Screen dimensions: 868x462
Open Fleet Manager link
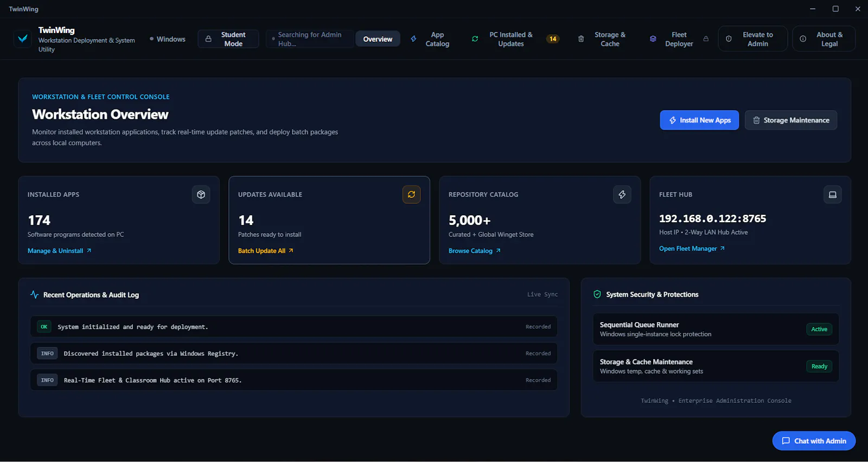[x=692, y=249]
